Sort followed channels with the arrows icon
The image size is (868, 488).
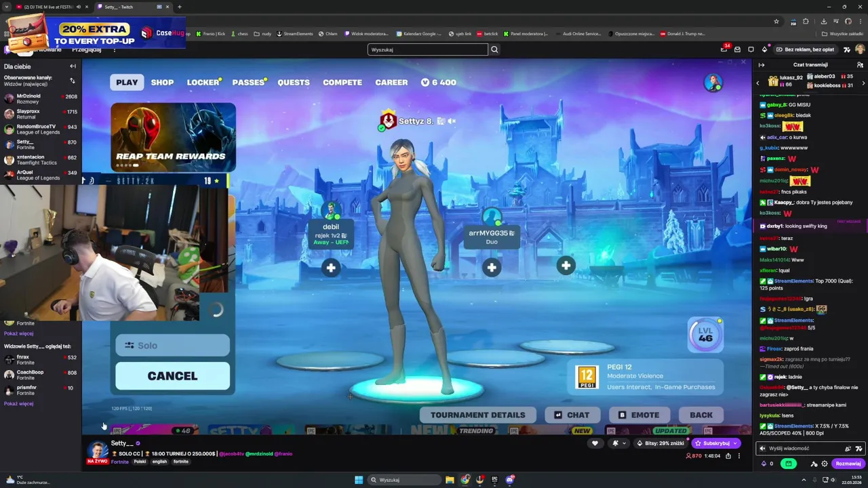(x=73, y=81)
